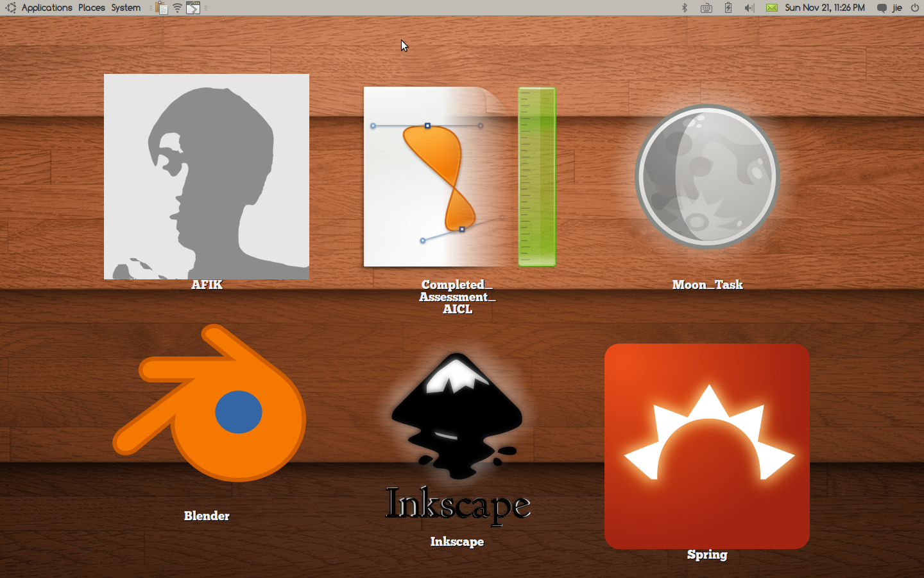Select the AFIK label text
Viewport: 924px width, 578px height.
(x=207, y=285)
